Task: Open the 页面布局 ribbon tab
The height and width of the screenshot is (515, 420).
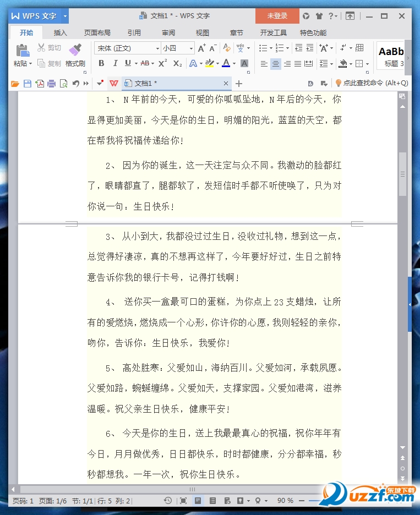Action: tap(97, 32)
